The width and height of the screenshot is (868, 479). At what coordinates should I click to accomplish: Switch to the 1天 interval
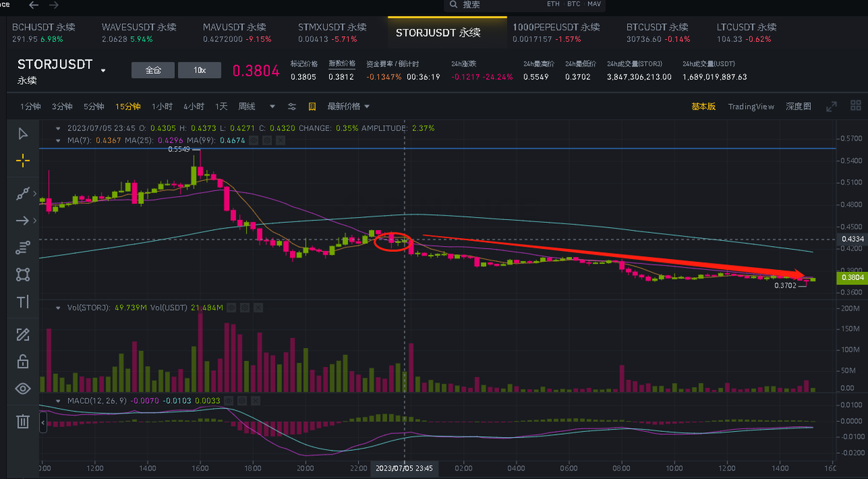[221, 106]
